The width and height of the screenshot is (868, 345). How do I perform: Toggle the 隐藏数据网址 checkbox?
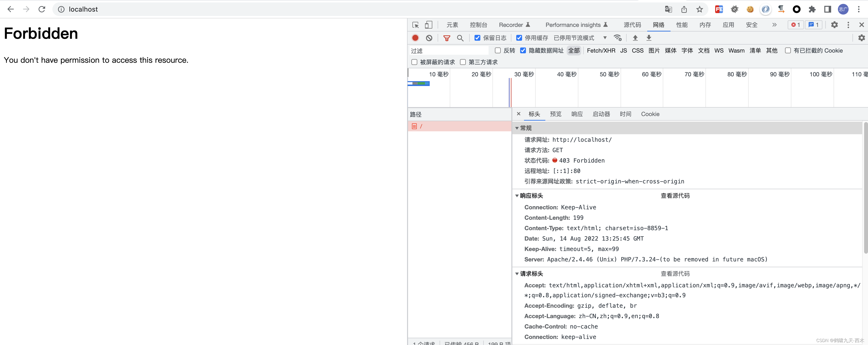pyautogui.click(x=523, y=50)
